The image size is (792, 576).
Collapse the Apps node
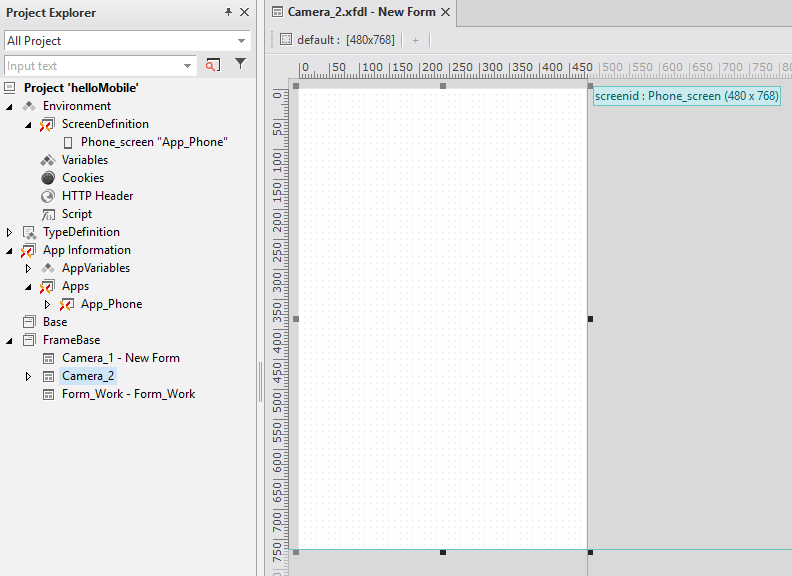point(28,287)
